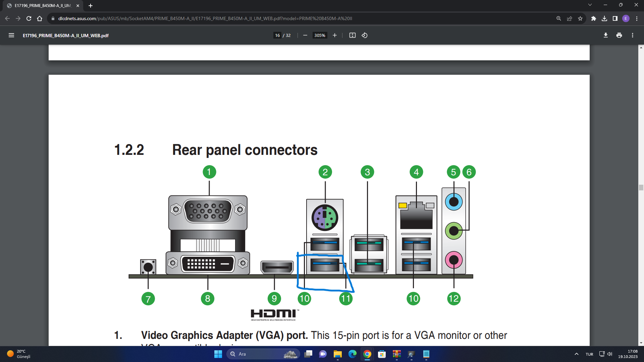This screenshot has width=644, height=362.
Task: View site information lock icon
Action: point(53,18)
